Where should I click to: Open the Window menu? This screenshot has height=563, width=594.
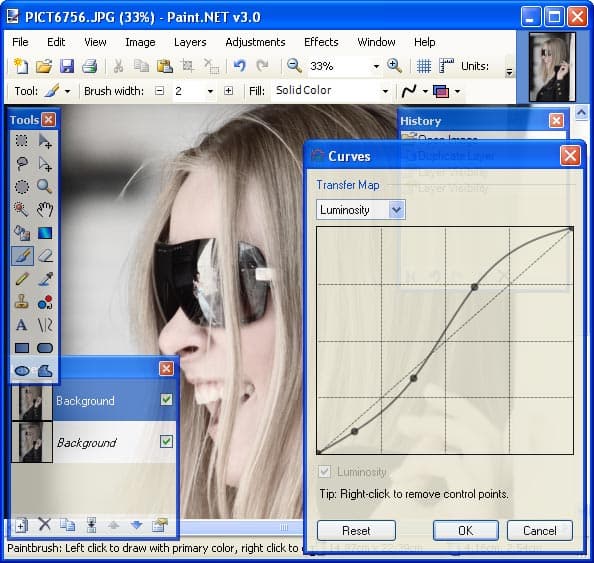click(x=377, y=42)
